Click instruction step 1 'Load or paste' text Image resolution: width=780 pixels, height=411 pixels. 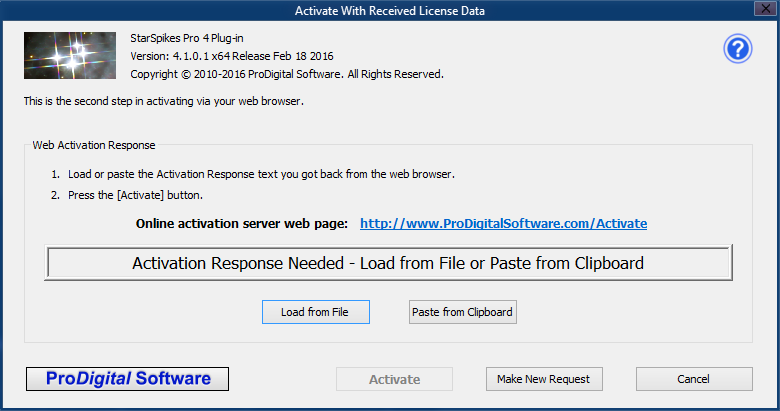point(261,174)
